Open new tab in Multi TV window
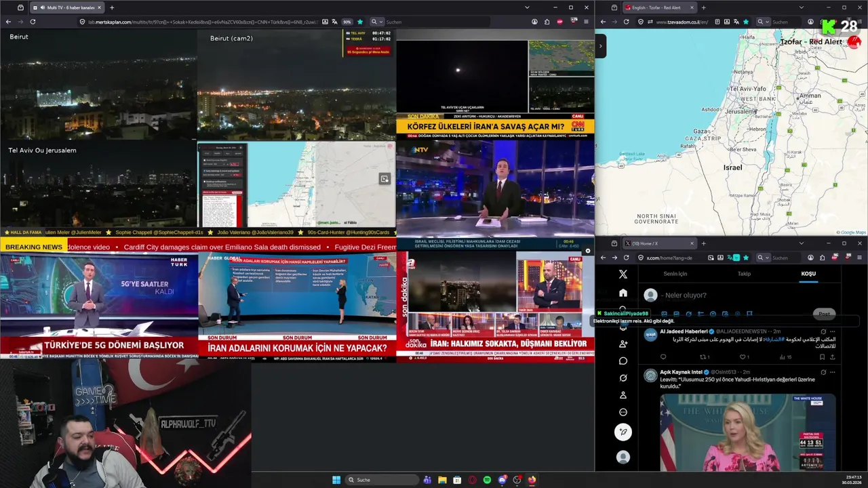868x488 pixels. pos(112,7)
